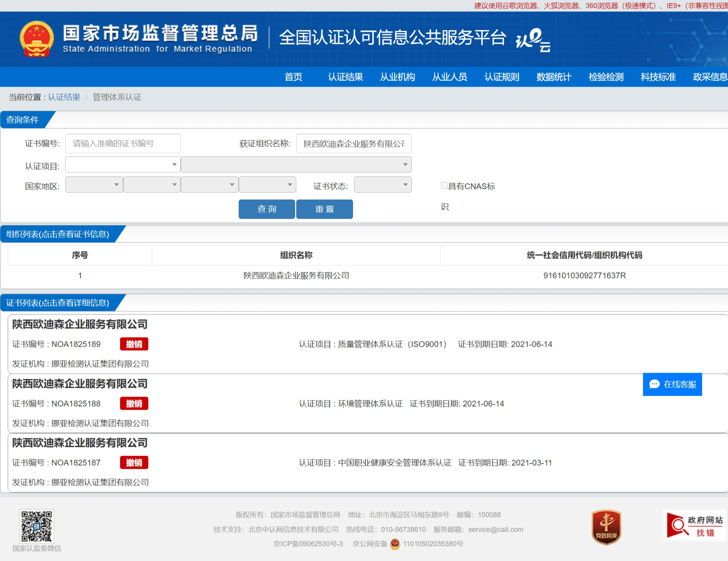This screenshot has height=561, width=728.
Task: Click the 统一社会信用代码/组织机构代码 header
Action: pos(584,255)
